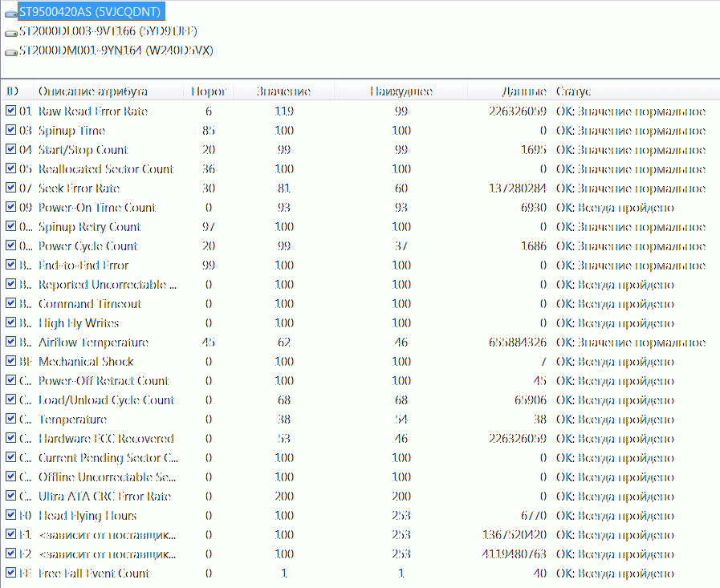Sort by Описание атрибута column header
Screen dimensions: 720x588
coord(108,91)
